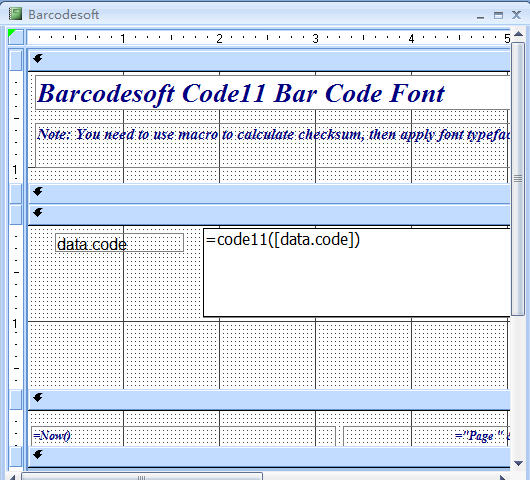This screenshot has height=480, width=530.
Task: Select the =Now() footer text box
Action: click(x=183, y=436)
